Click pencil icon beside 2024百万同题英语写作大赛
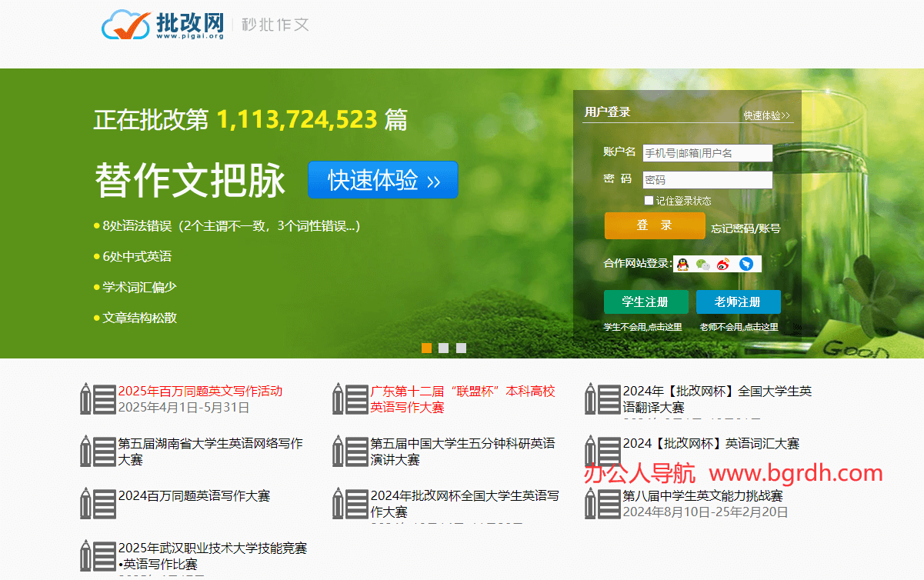 (x=98, y=503)
